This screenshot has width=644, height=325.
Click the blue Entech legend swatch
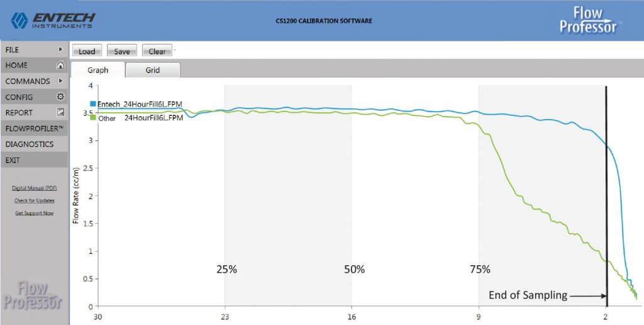93,104
